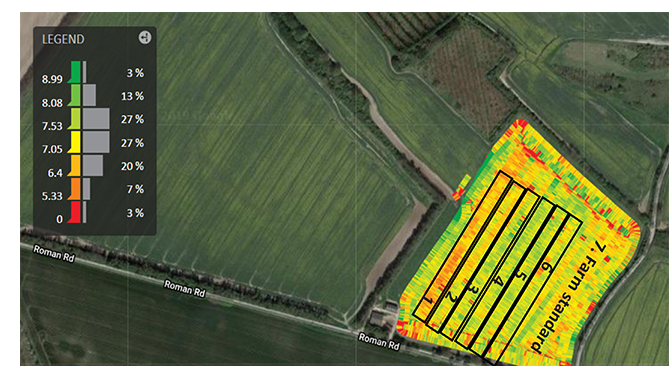669x384 pixels.
Task: Click the 7. Farm standard area label
Action: click(x=569, y=296)
